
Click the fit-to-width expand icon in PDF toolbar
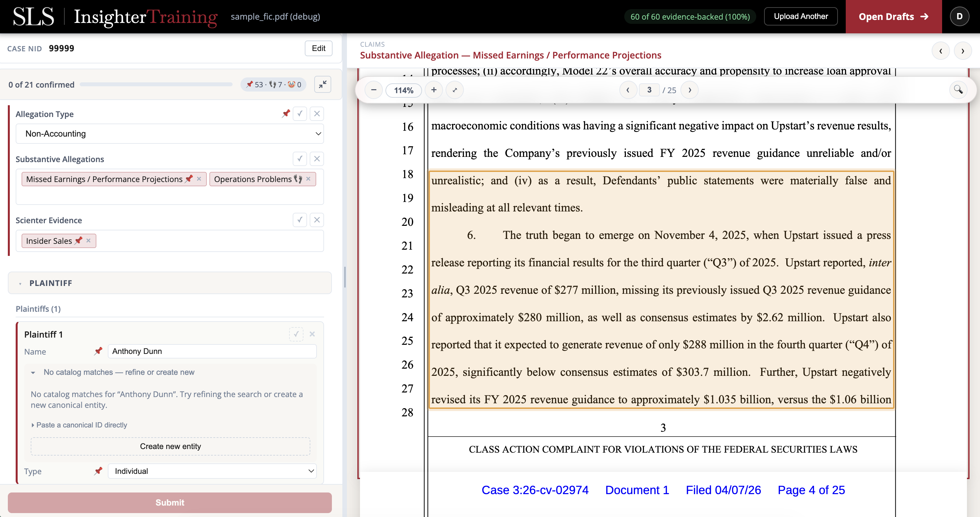455,90
